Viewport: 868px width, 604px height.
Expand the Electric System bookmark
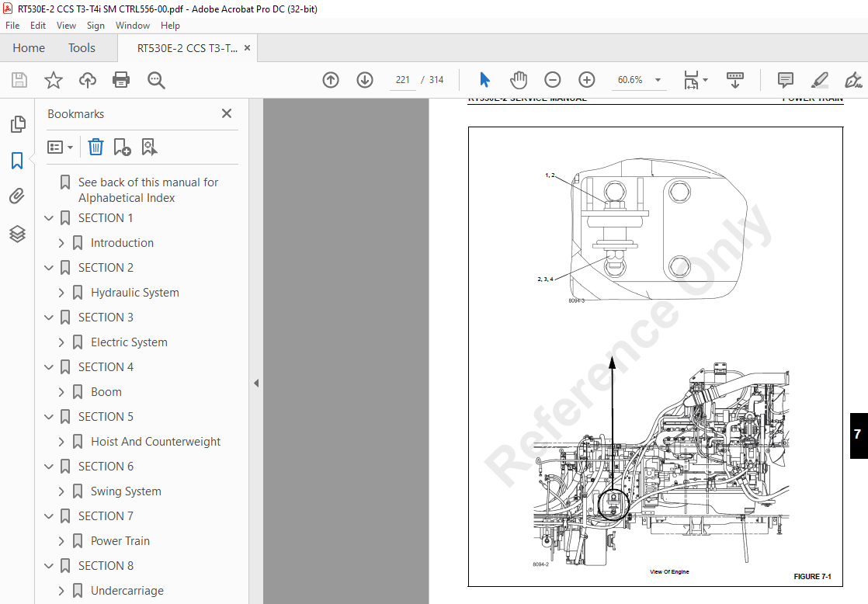pyautogui.click(x=61, y=342)
